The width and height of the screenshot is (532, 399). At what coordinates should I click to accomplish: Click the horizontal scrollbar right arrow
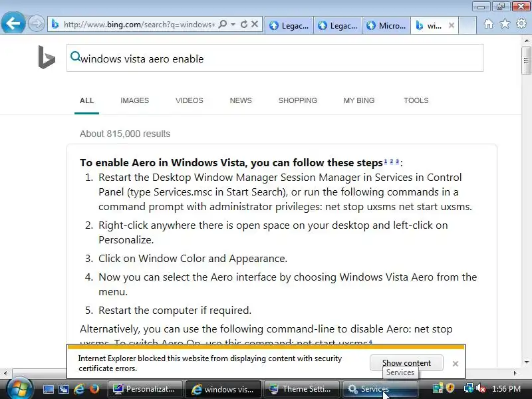pyautogui.click(x=515, y=373)
